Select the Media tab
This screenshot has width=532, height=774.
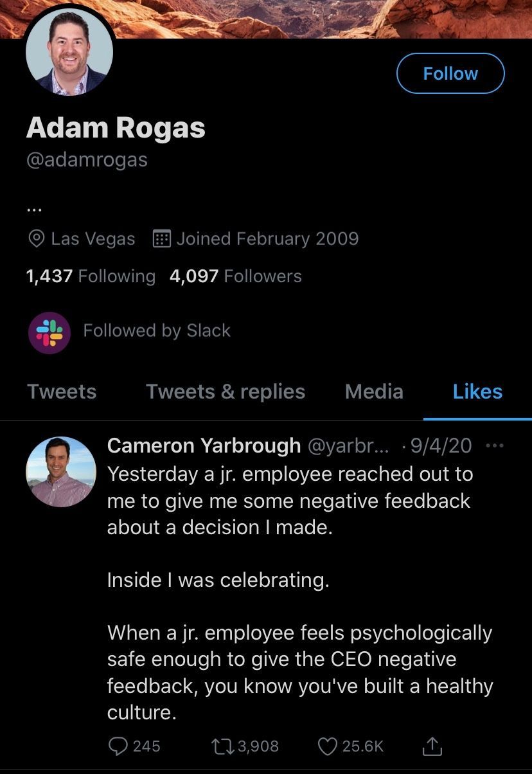[x=374, y=392]
